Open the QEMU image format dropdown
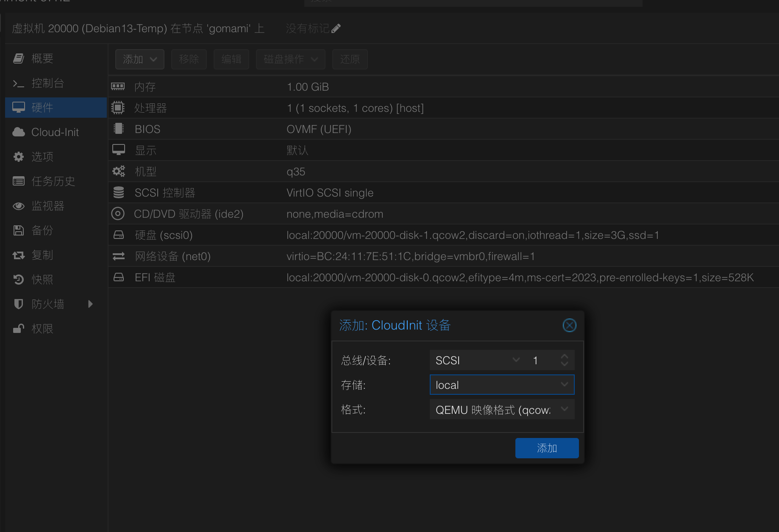Screen dimensions: 779x532 pyautogui.click(x=564, y=409)
